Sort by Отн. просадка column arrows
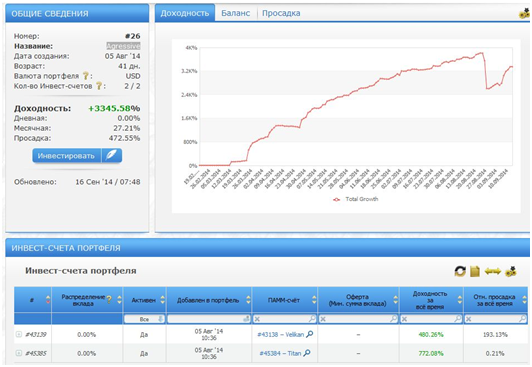 [x=525, y=300]
